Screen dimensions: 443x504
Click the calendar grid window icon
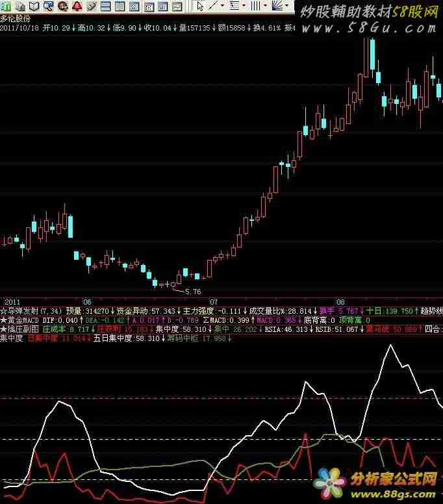click(x=162, y=6)
